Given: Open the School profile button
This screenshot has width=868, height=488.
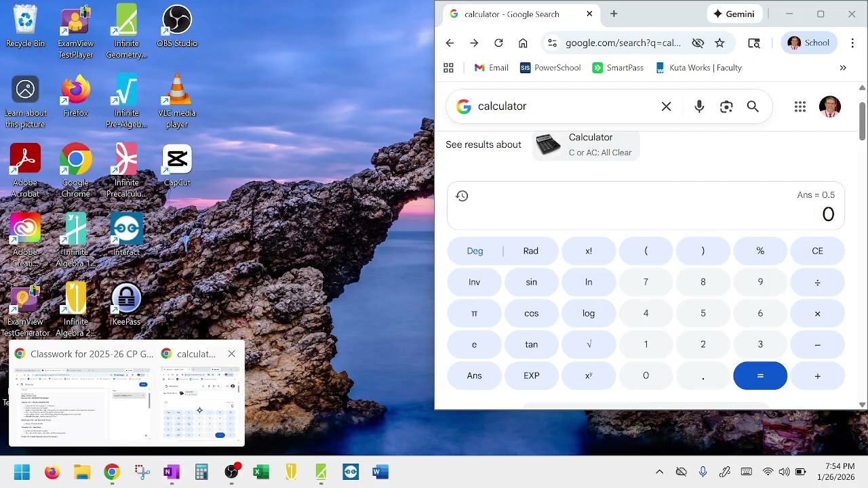Looking at the screenshot, I should [809, 43].
